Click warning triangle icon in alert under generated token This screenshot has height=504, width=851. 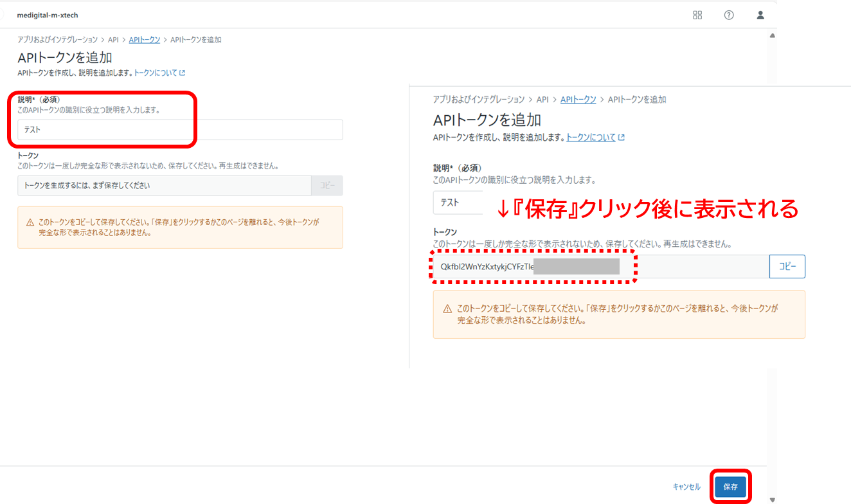(447, 309)
